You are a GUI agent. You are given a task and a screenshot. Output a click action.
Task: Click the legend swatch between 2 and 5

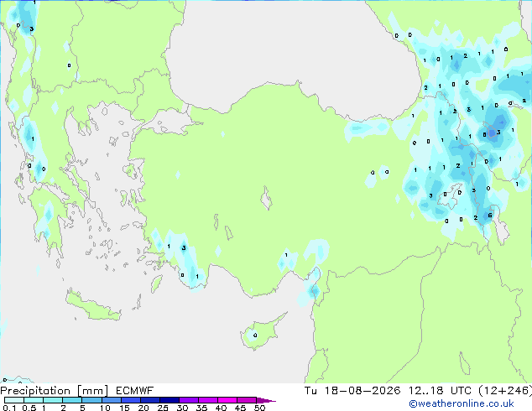tap(72, 400)
